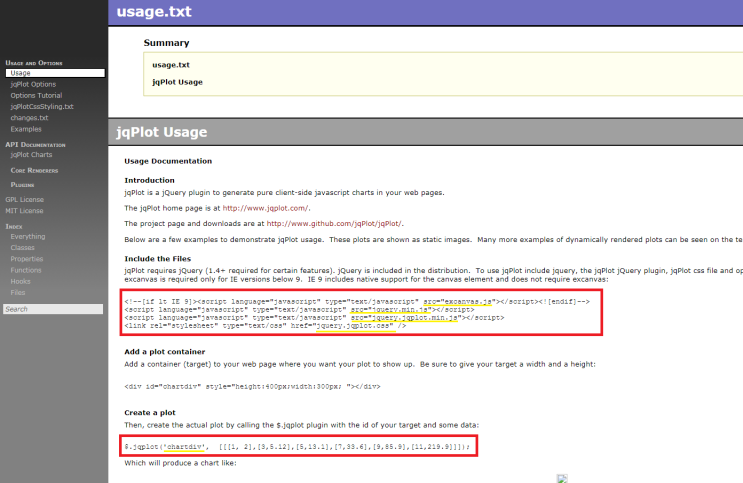Open Examples sidebar link
The height and width of the screenshot is (483, 743).
pos(26,129)
